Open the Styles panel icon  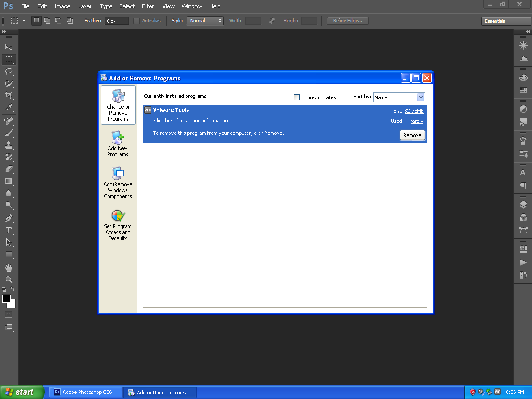[523, 122]
